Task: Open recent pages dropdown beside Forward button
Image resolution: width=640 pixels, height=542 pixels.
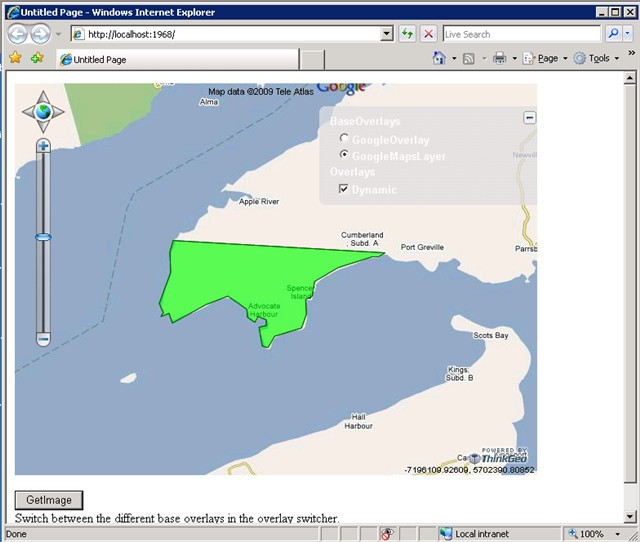Action: pos(58,34)
